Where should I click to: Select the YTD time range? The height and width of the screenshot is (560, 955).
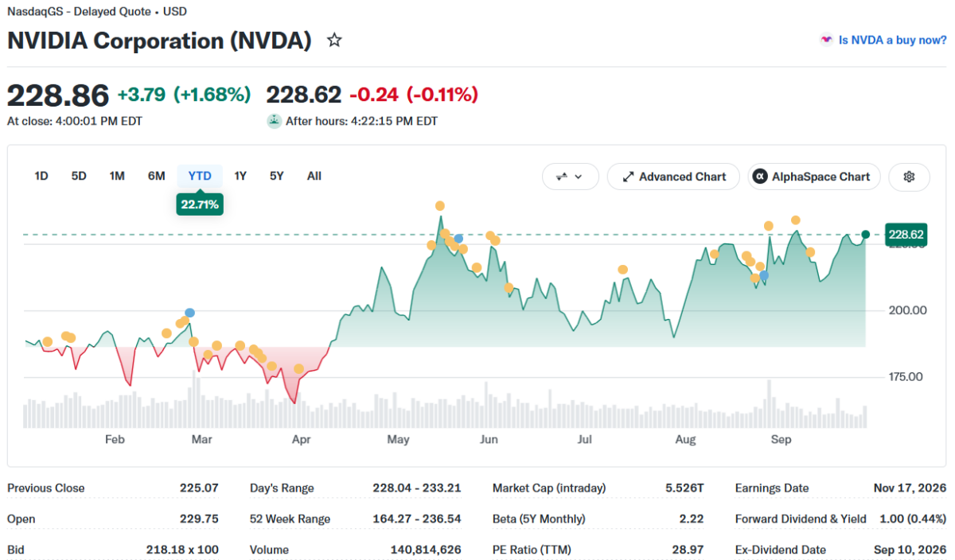(200, 176)
